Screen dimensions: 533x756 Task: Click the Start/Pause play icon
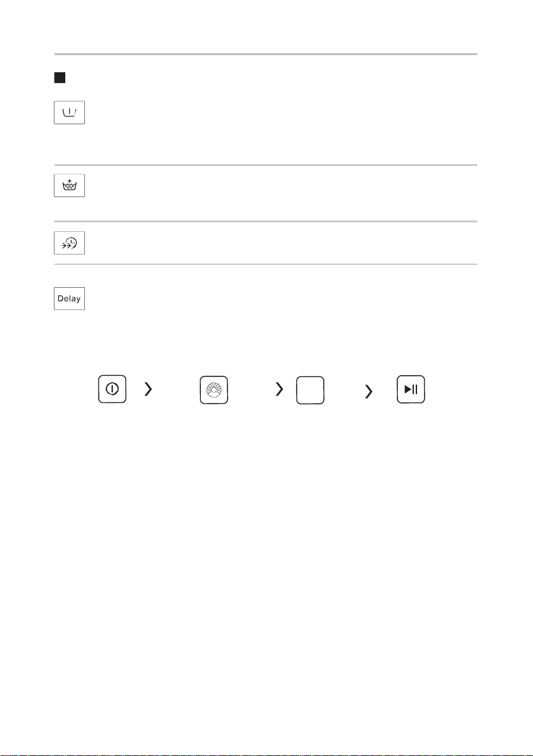tap(411, 389)
